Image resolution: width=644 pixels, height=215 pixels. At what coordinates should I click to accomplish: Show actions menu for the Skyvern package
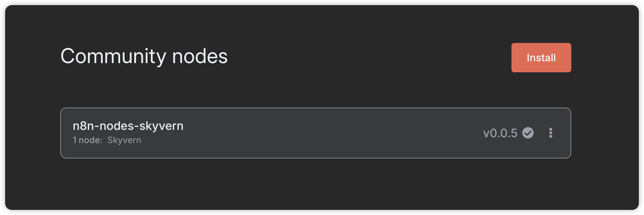tap(550, 133)
